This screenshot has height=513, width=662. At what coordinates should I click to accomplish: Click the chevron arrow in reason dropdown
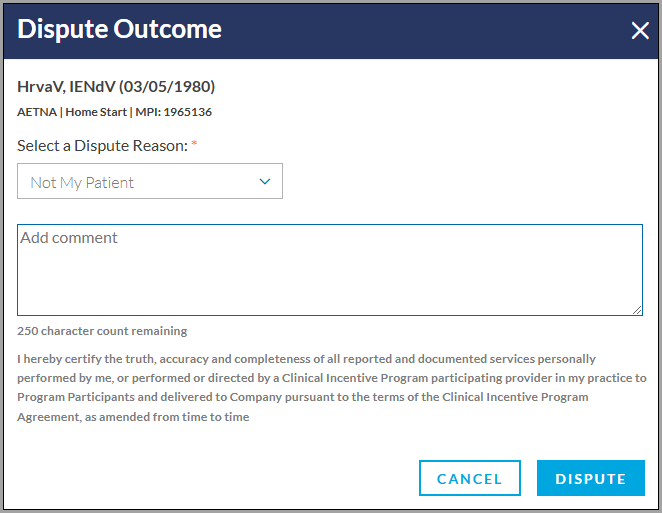coord(265,182)
